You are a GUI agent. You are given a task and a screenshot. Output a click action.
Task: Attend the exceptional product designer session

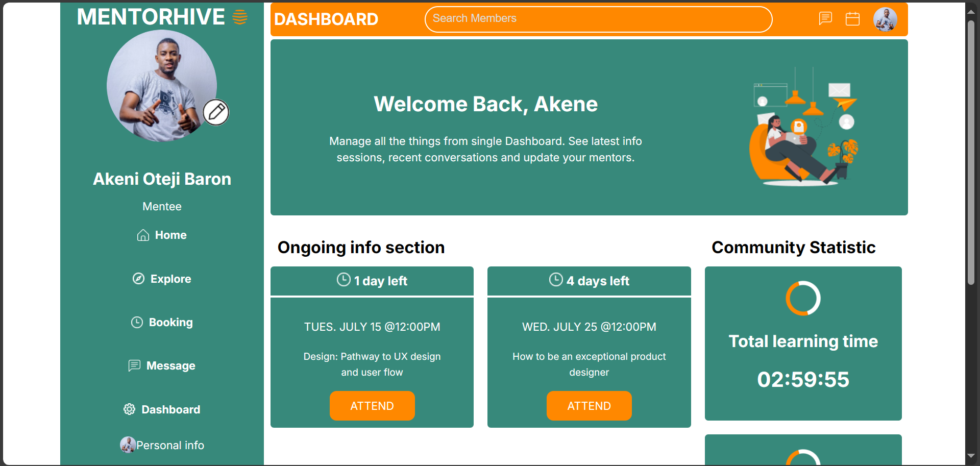(589, 406)
